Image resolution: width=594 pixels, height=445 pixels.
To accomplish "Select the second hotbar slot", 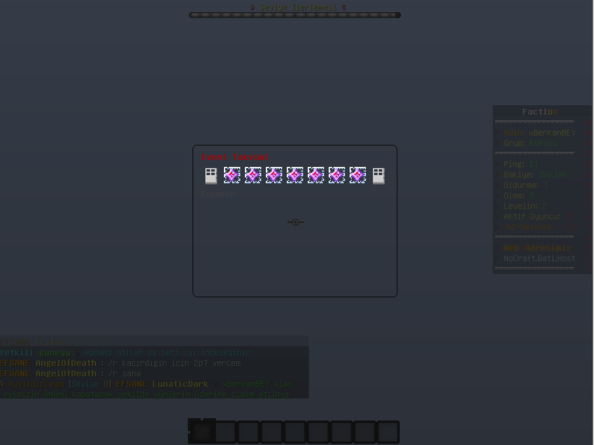I will (x=226, y=432).
